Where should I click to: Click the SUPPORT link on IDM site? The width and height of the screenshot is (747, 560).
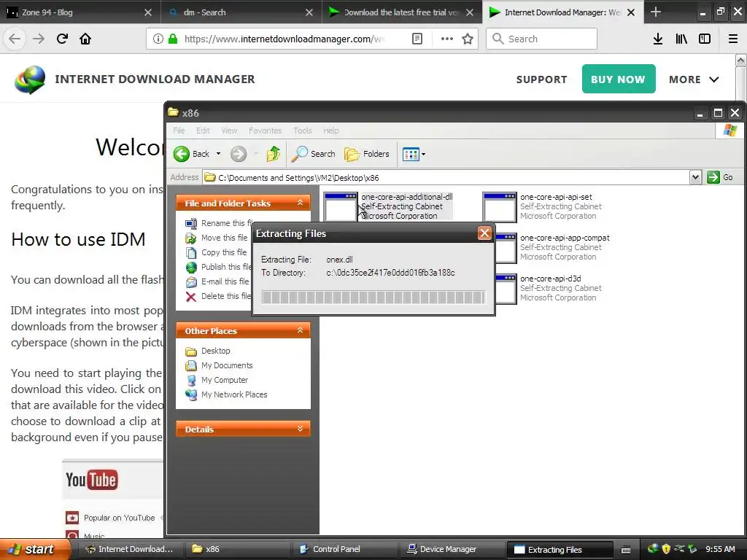(542, 79)
